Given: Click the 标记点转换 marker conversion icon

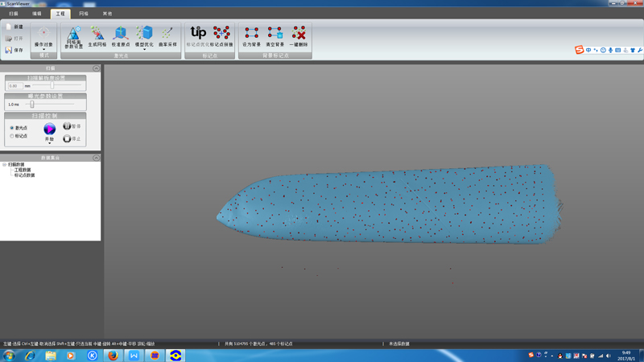Looking at the screenshot, I should click(x=221, y=34).
